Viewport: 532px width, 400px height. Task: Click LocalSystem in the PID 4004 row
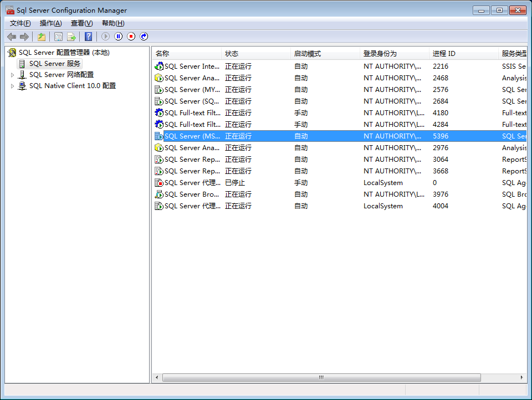(x=383, y=206)
